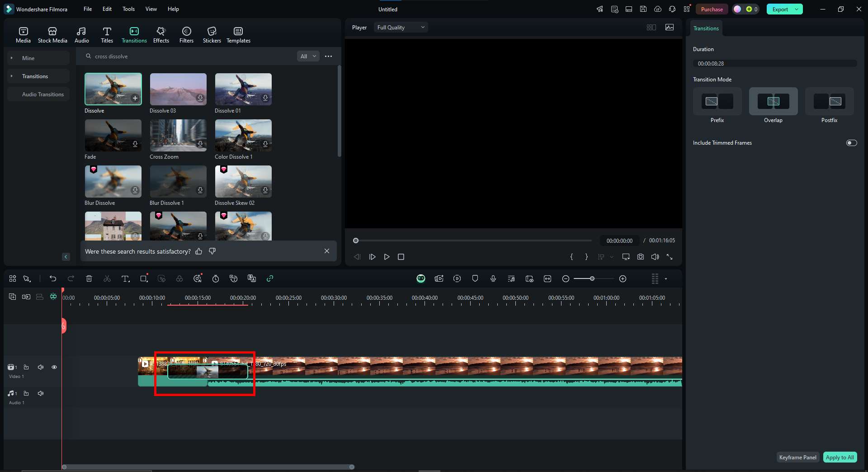Switch to the Titles tab
Screen dimensions: 868x472
107,35
